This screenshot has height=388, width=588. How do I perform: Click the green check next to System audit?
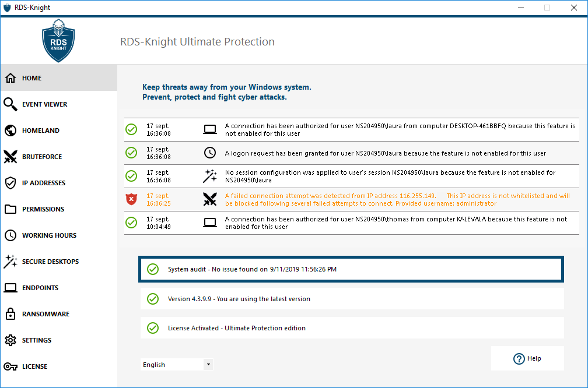point(153,269)
